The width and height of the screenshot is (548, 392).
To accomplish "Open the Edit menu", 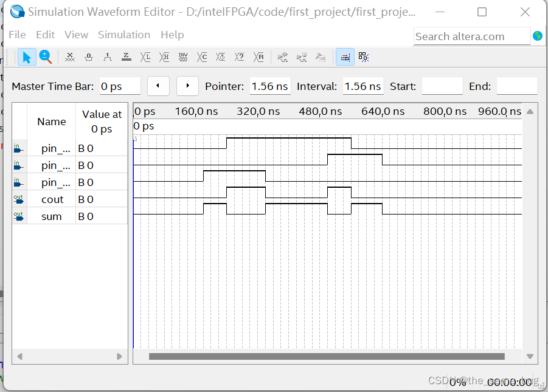I will click(x=46, y=35).
